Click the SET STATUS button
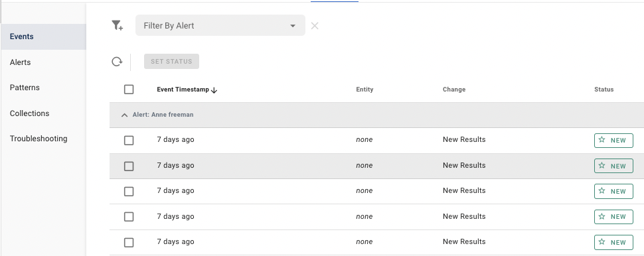Image resolution: width=644 pixels, height=256 pixels. pyautogui.click(x=171, y=62)
